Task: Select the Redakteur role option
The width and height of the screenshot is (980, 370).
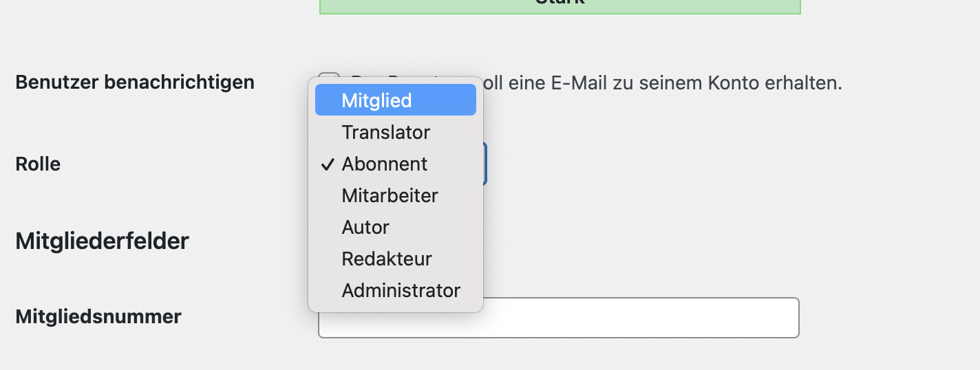Action: (x=387, y=259)
